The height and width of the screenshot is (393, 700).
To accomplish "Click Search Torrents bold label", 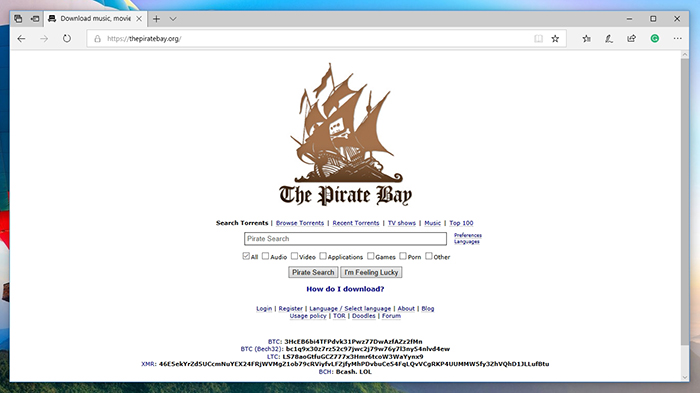I will (x=242, y=223).
